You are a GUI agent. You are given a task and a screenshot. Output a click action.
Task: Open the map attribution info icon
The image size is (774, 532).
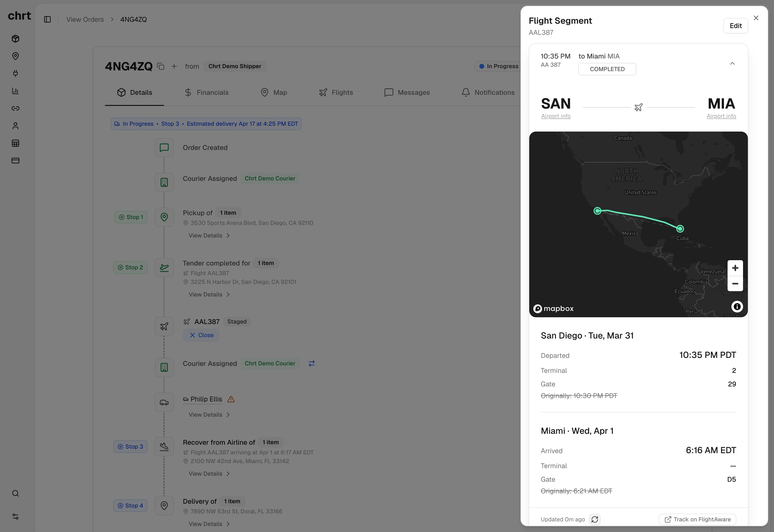pos(737,306)
